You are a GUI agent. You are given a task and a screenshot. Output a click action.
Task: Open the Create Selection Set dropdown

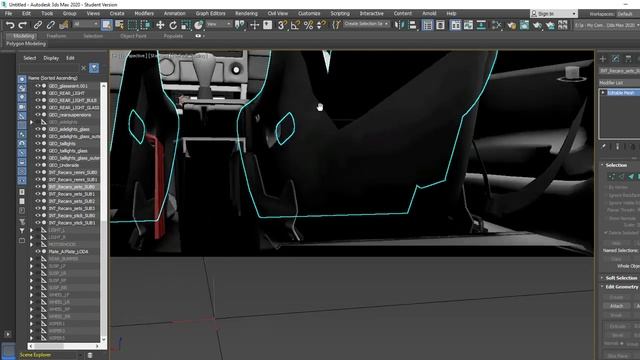tap(366, 24)
